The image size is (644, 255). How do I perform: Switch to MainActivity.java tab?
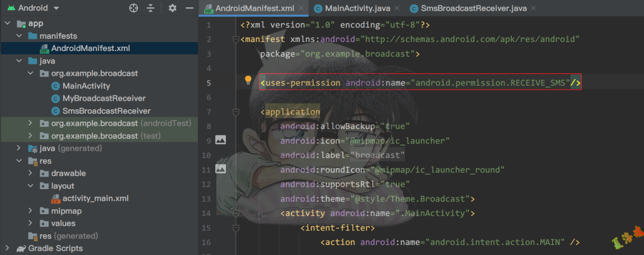(x=356, y=8)
